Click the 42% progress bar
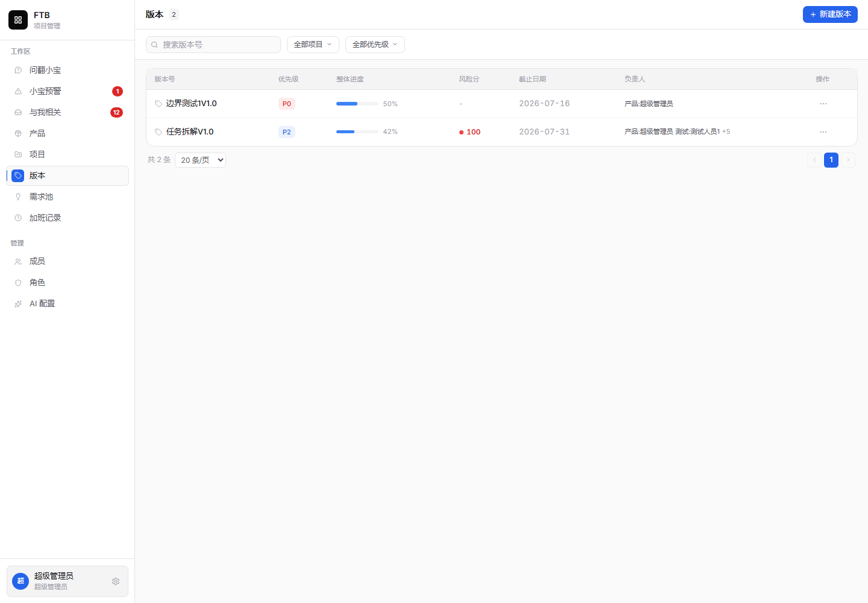The height and width of the screenshot is (603, 868). pos(357,132)
